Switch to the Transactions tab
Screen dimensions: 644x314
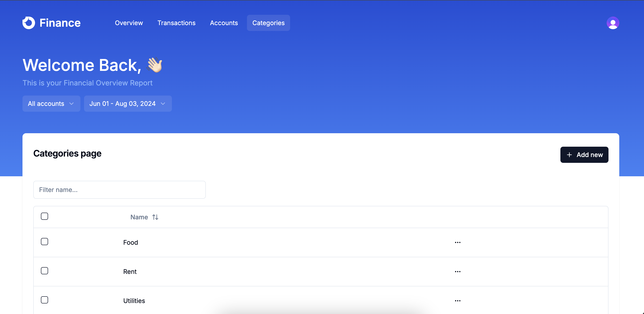176,23
